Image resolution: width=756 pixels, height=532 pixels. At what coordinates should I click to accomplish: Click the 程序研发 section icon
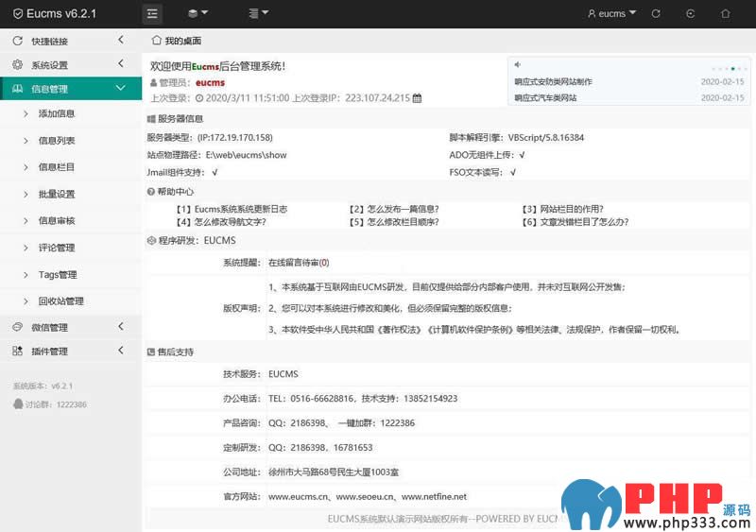click(x=151, y=241)
